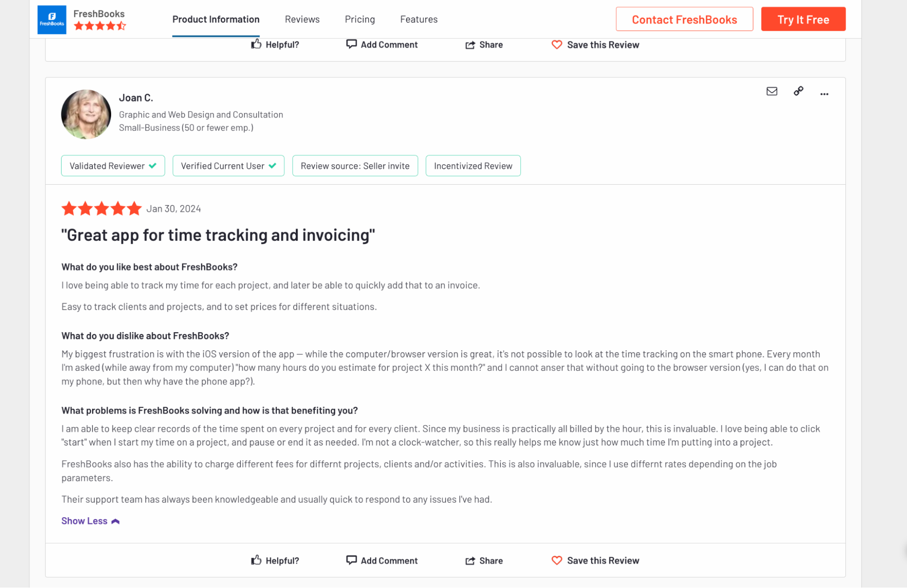Click Review source: Seller invite badge
The image size is (907, 588).
point(355,166)
